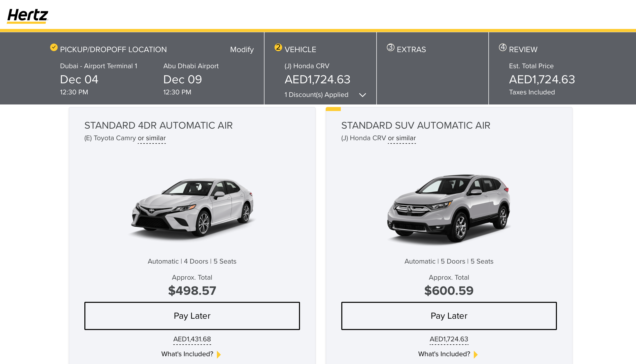Click the AED1,431.68 price link
The image size is (636, 364).
[192, 339]
